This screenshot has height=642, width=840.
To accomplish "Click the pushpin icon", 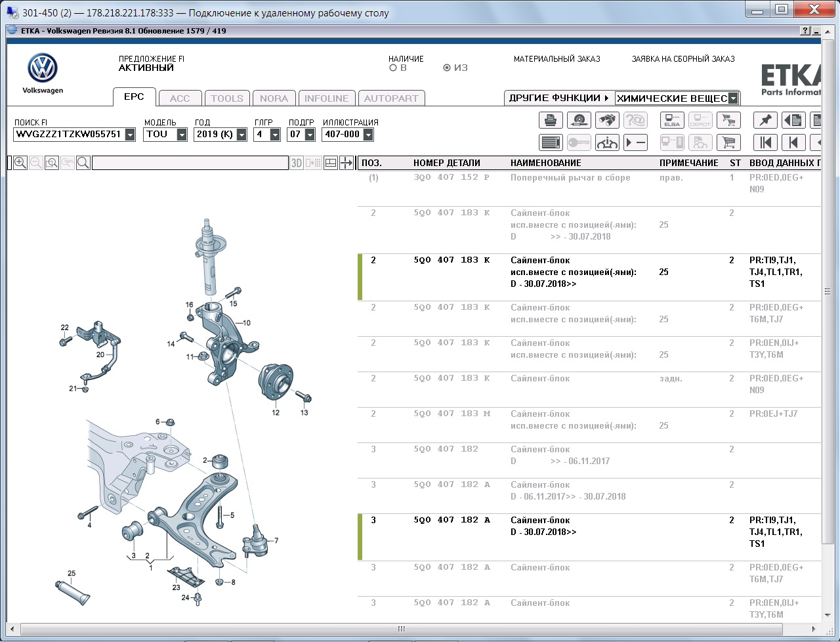I will click(x=765, y=120).
